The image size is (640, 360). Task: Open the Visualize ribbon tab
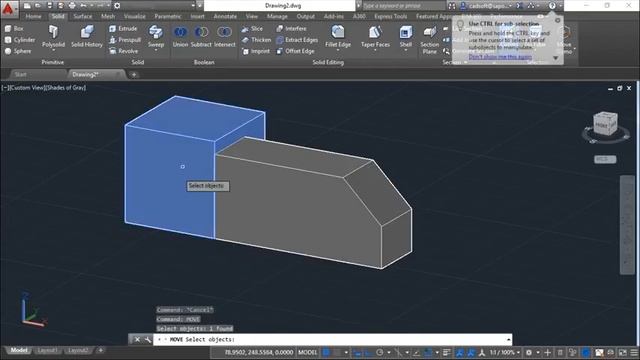pyautogui.click(x=135, y=16)
